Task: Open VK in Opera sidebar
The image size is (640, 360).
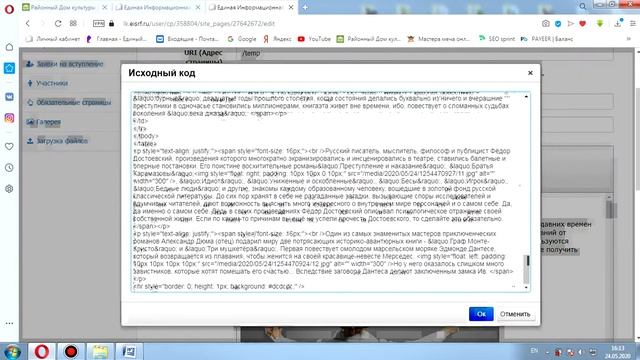Action: 9,97
